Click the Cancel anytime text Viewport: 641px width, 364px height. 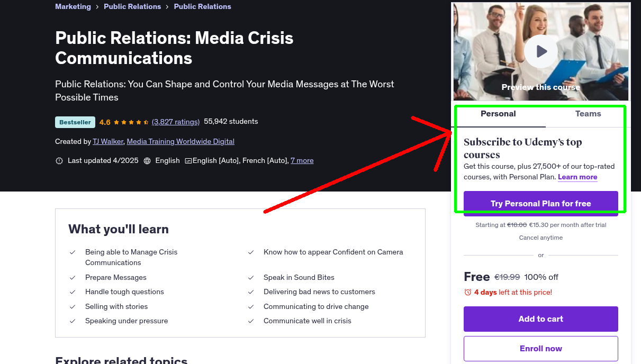pos(541,238)
